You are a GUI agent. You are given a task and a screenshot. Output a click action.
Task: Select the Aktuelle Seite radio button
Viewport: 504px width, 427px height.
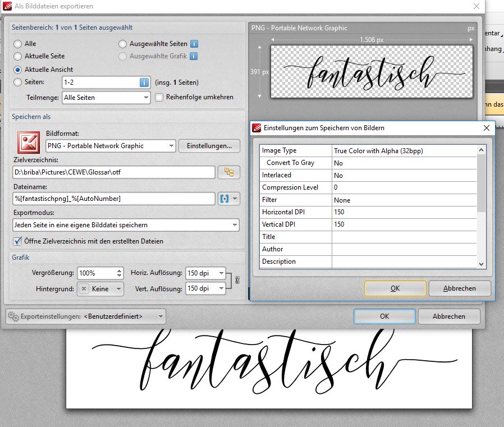pyautogui.click(x=17, y=56)
